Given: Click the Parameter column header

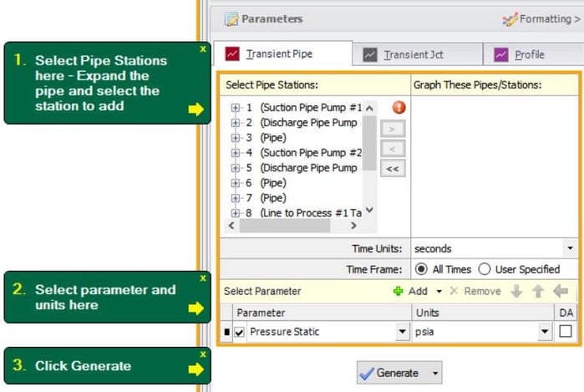Looking at the screenshot, I should coord(322,313).
